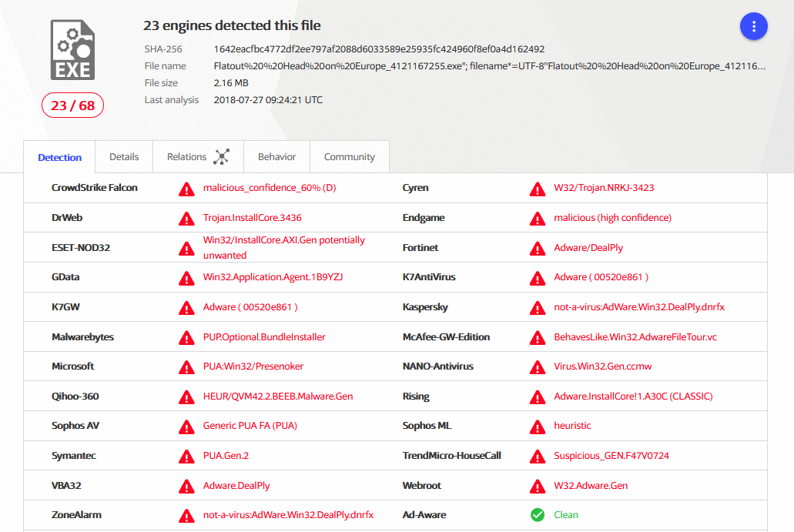The image size is (794, 532).
Task: Click the Suspicious_GEN.F47V0724 result
Action: point(611,456)
